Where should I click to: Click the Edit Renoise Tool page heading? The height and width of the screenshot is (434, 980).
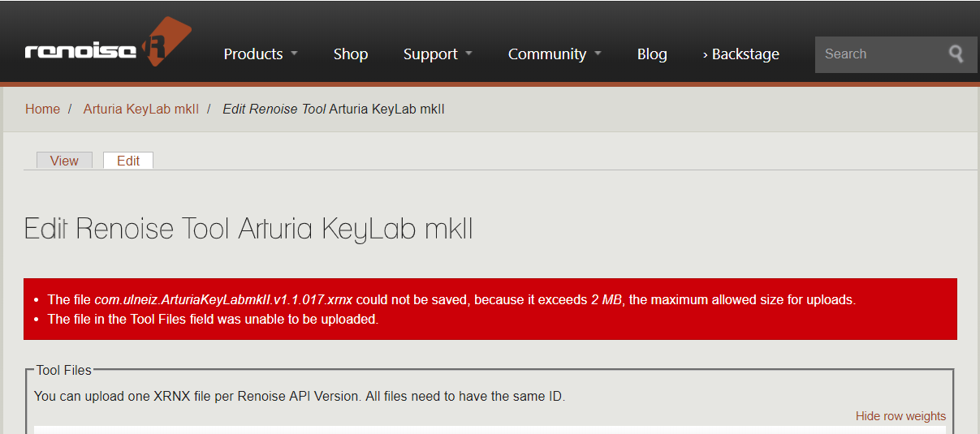coord(248,229)
